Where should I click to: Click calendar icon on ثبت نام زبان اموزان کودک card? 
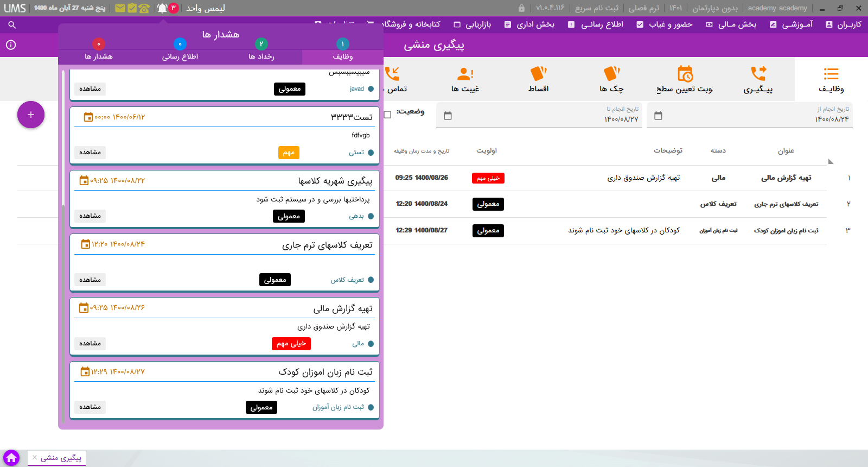click(x=85, y=371)
